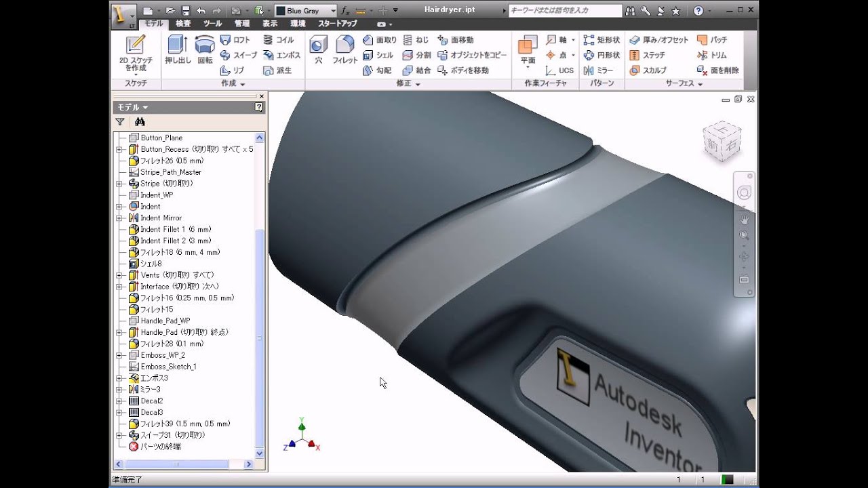Select the 押し出し extrude tool
The image size is (868, 488).
(178, 50)
